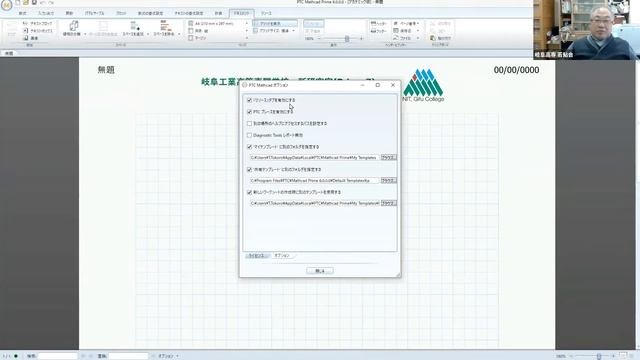Open the Mathcad application menu button
Viewport: 640px width, 360px height.
tap(6, 5)
